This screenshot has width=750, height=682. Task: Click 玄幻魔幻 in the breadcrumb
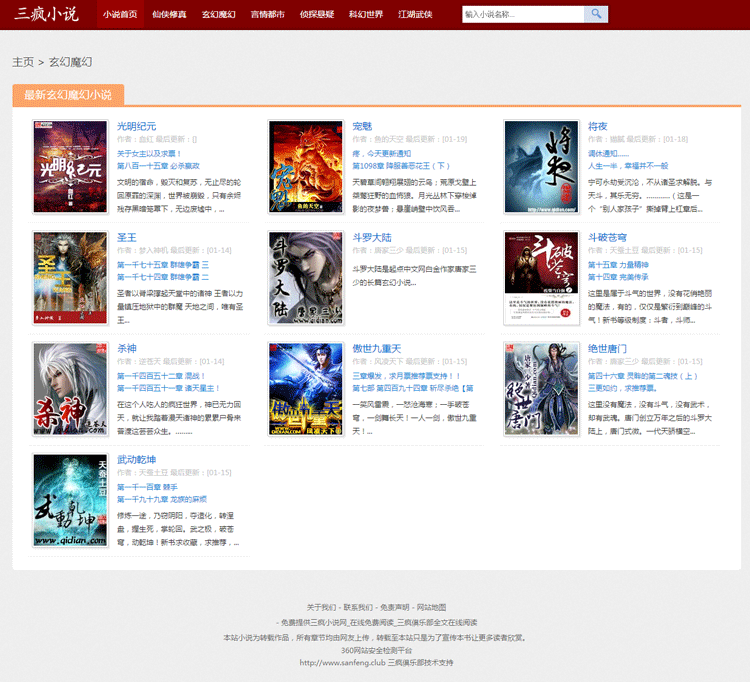point(70,62)
